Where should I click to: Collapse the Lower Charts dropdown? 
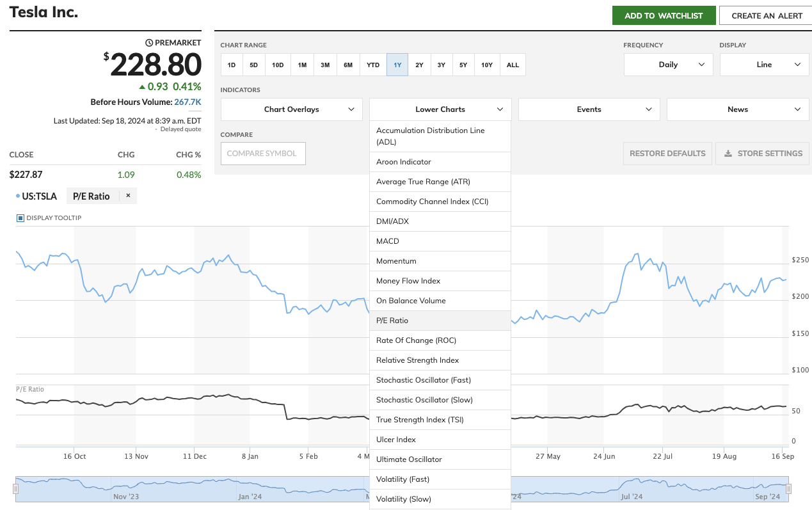[x=440, y=109]
